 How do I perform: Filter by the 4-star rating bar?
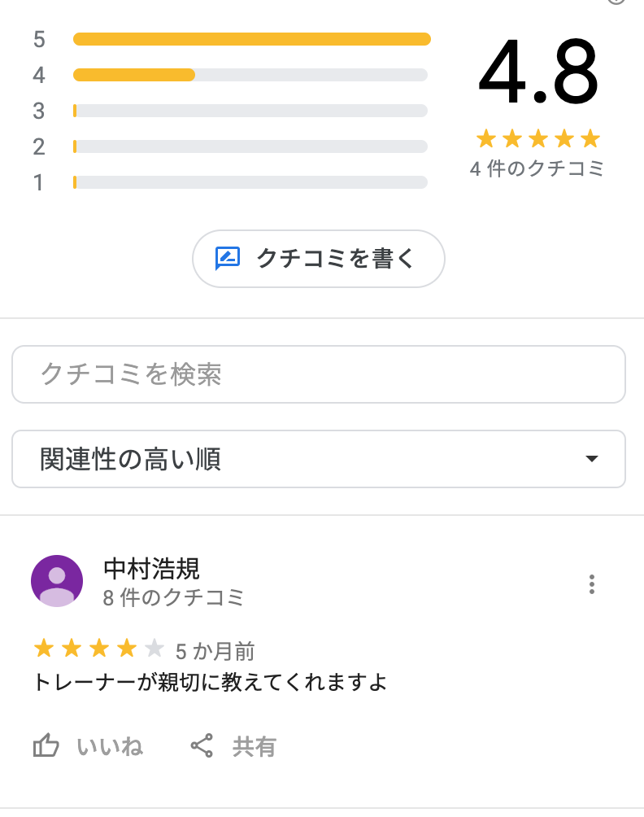(x=250, y=75)
